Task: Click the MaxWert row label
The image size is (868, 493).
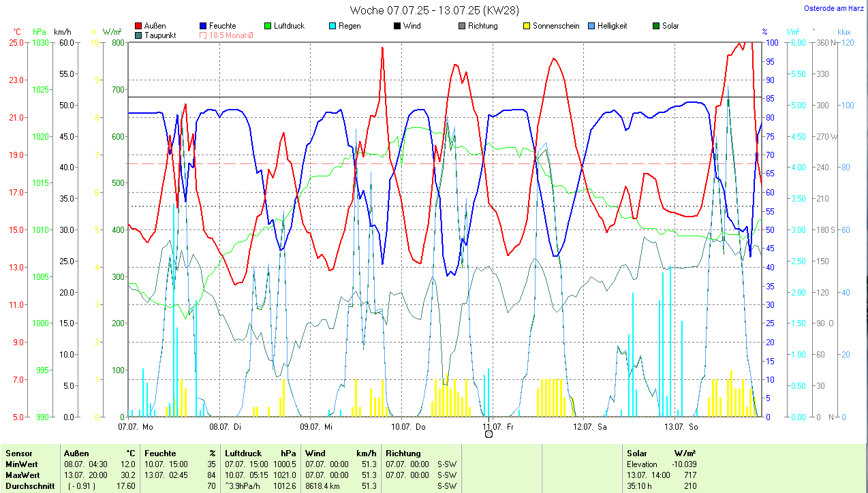Action: point(22,475)
